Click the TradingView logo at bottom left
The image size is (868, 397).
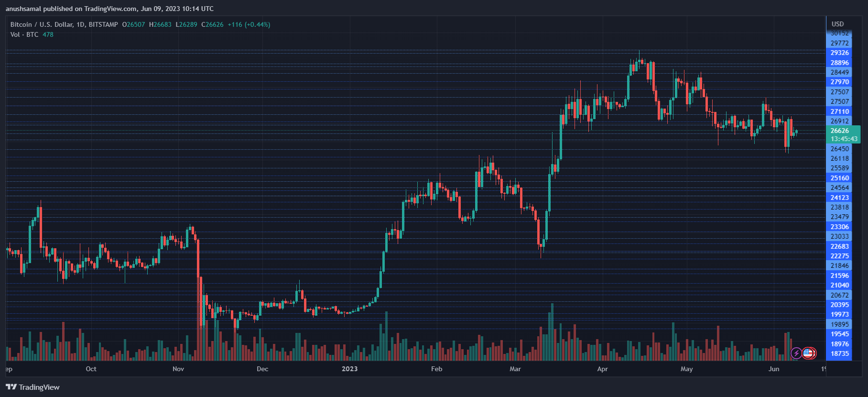tap(33, 387)
